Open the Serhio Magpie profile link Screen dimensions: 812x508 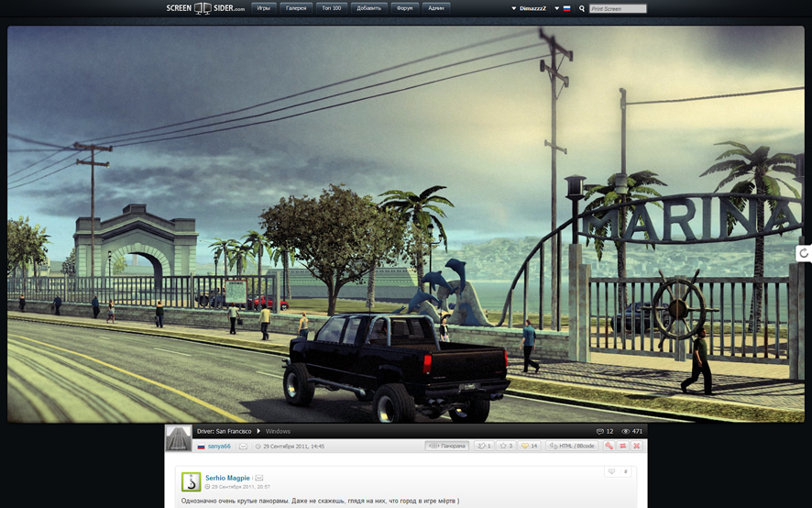(227, 478)
